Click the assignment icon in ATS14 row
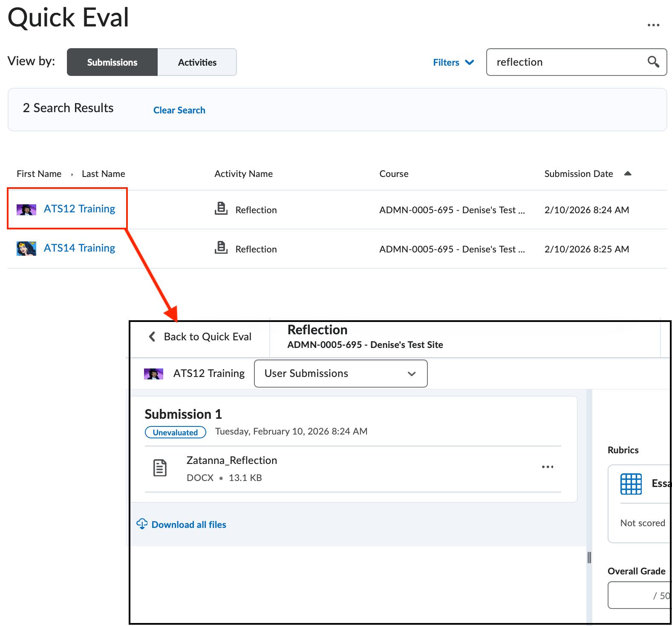672x626 pixels. [221, 248]
